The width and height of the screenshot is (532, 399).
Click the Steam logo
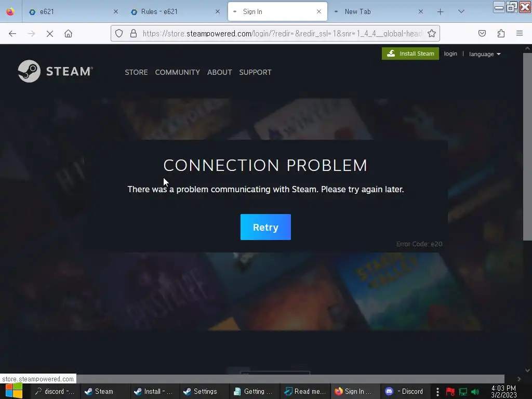point(55,71)
